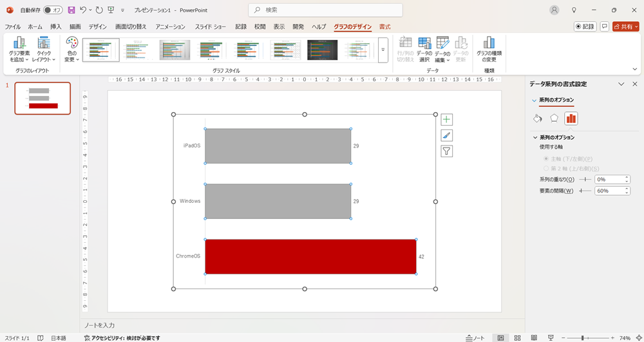This screenshot has width=644, height=342.
Task: Click the search box 検索
Action: [325, 10]
